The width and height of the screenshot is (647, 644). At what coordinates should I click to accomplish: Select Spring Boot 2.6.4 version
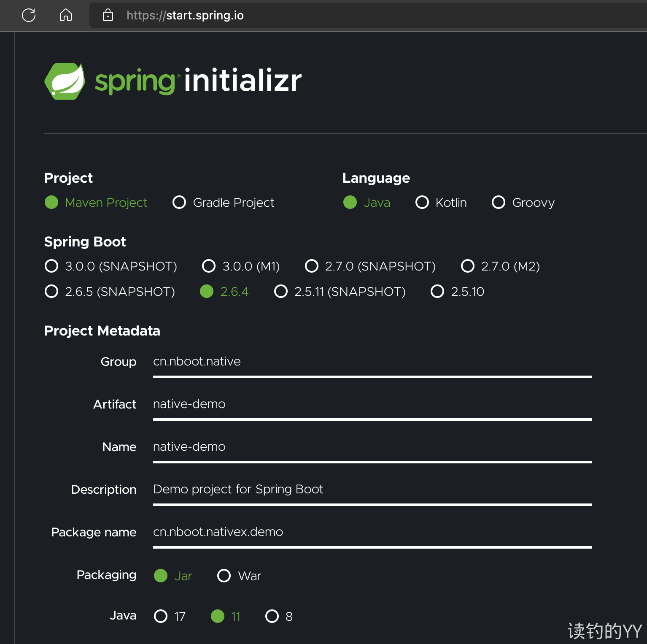pos(224,292)
